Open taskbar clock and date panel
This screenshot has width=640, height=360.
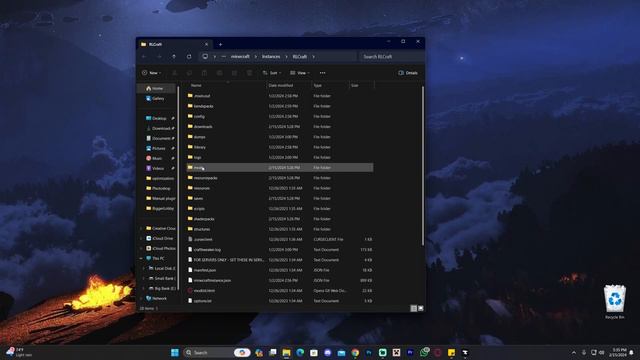pyautogui.click(x=619, y=352)
